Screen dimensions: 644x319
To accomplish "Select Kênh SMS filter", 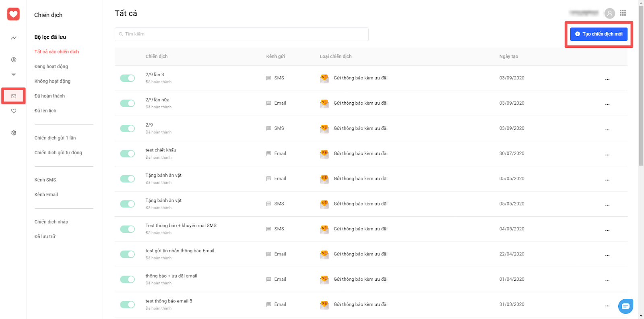I will point(45,180).
